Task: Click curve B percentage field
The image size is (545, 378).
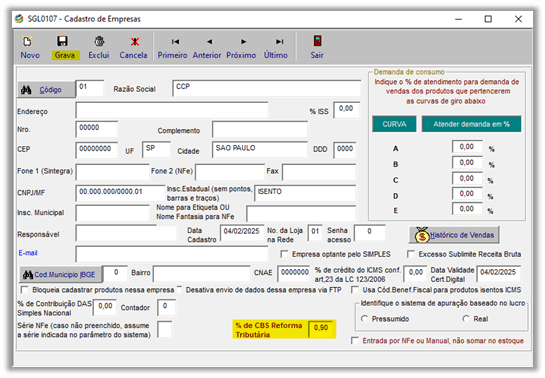Action: point(467,163)
